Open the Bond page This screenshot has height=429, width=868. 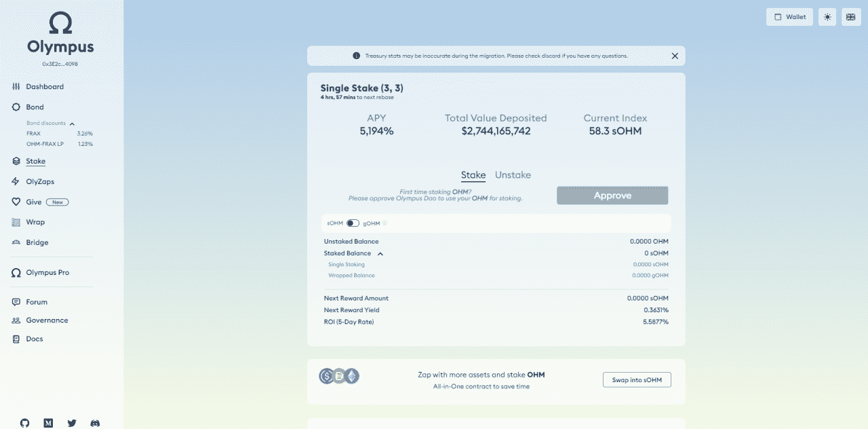tap(35, 107)
